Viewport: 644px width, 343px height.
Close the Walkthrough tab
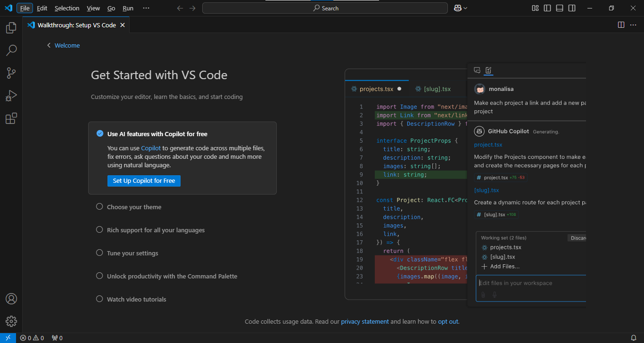tap(123, 25)
